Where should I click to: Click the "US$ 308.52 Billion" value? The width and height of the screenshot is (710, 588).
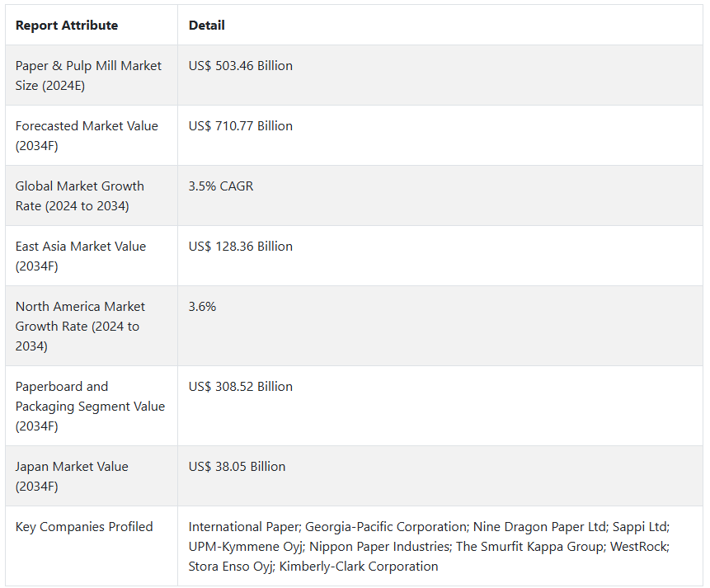coord(241,387)
